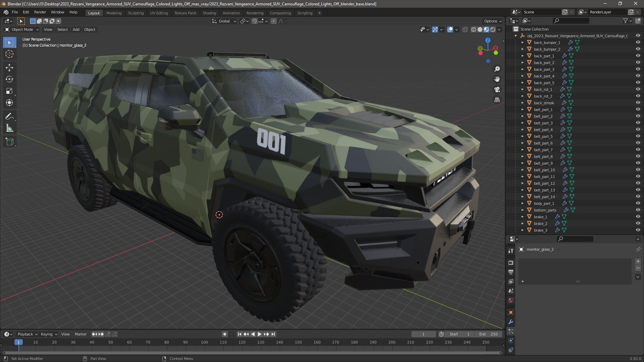Toggle the camera view icon

(497, 89)
